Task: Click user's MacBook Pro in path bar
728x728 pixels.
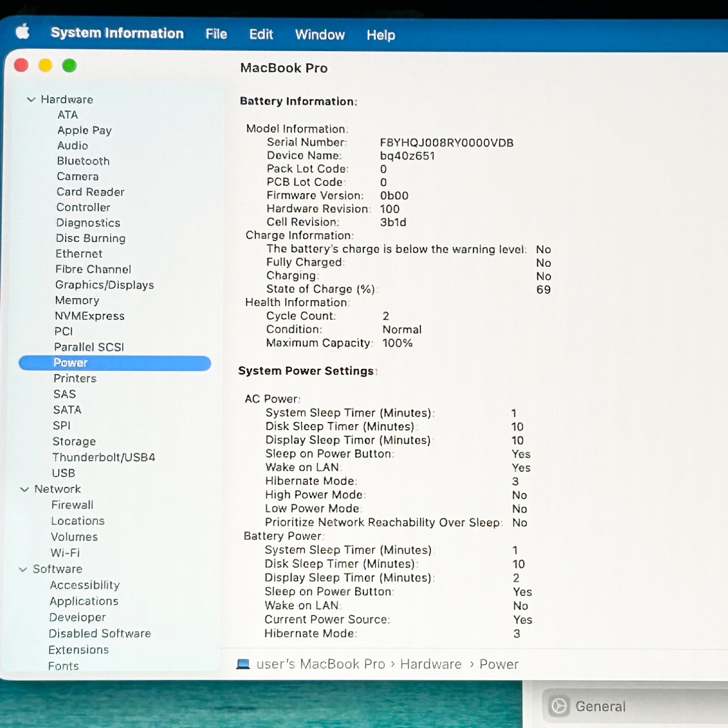Action: tap(320, 664)
